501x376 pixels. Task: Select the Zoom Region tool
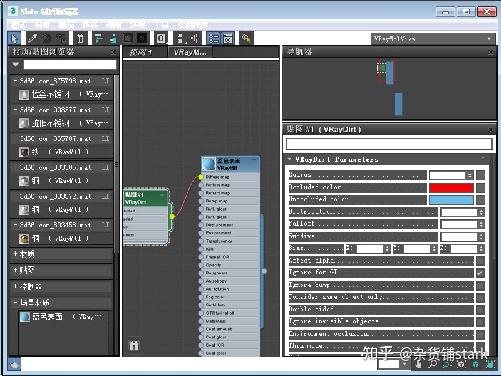[447, 364]
